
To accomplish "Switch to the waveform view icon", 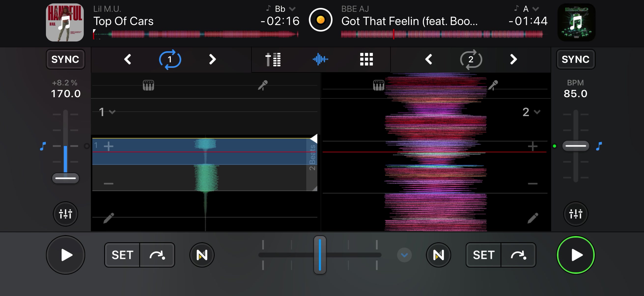I will click(320, 59).
